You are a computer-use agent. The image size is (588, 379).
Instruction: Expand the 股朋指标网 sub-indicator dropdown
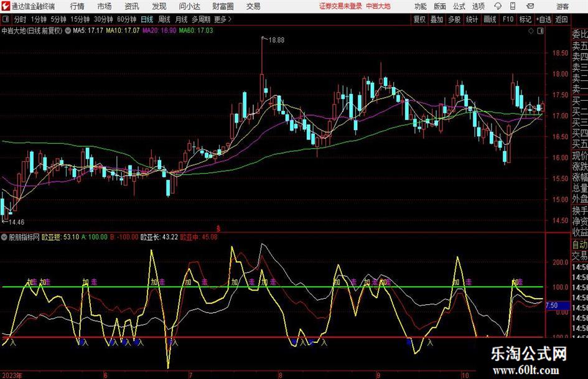tap(4, 237)
